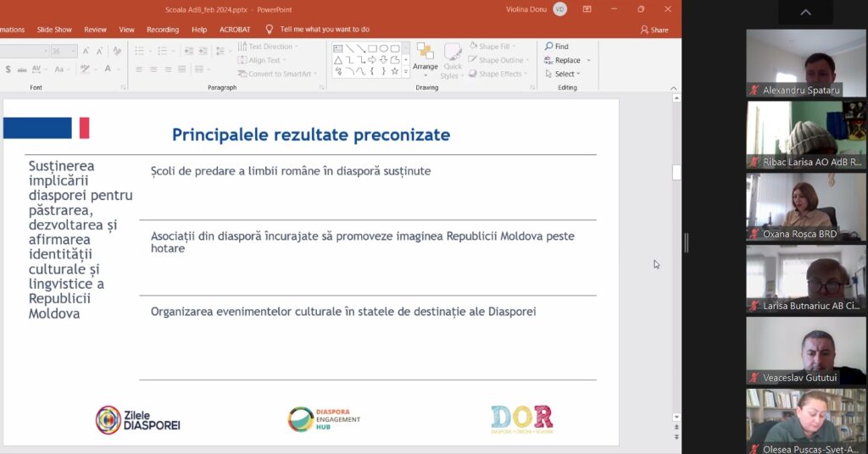Open the font size dropdown
Image resolution: width=868 pixels, height=454 pixels.
(x=74, y=51)
